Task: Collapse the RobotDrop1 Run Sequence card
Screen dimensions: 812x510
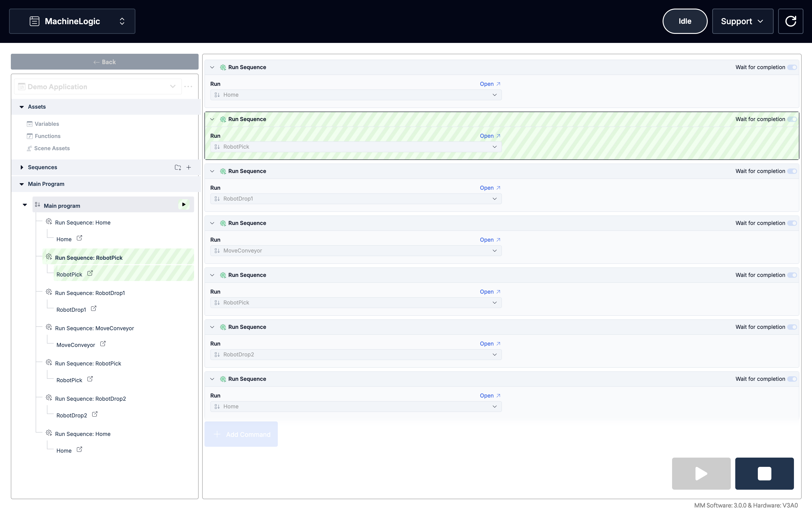Action: click(x=212, y=171)
